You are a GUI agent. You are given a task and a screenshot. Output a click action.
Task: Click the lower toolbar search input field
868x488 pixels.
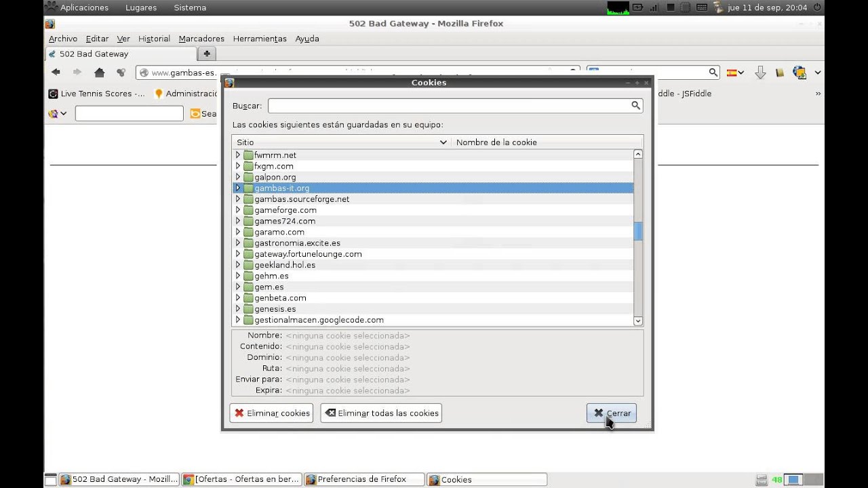(x=129, y=113)
